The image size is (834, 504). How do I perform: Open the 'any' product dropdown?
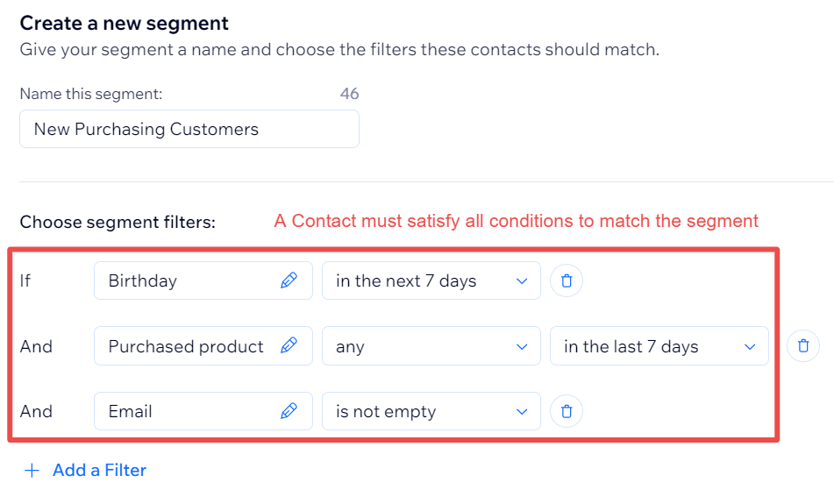pyautogui.click(x=431, y=345)
